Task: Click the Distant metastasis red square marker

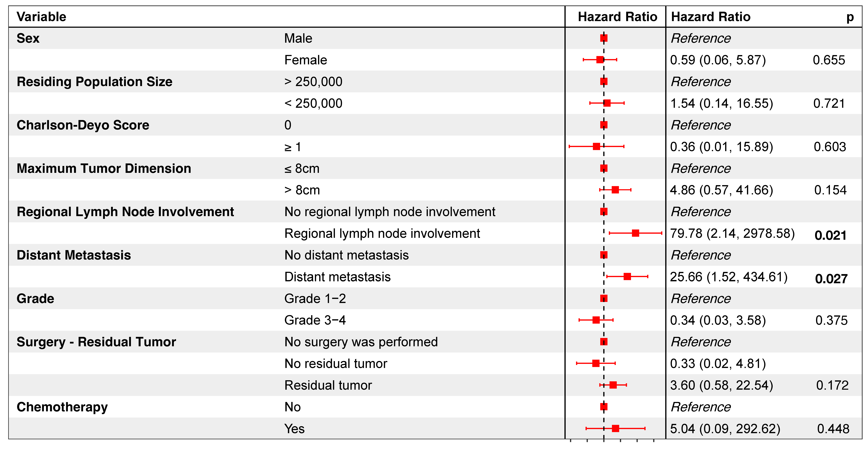Action: [627, 276]
